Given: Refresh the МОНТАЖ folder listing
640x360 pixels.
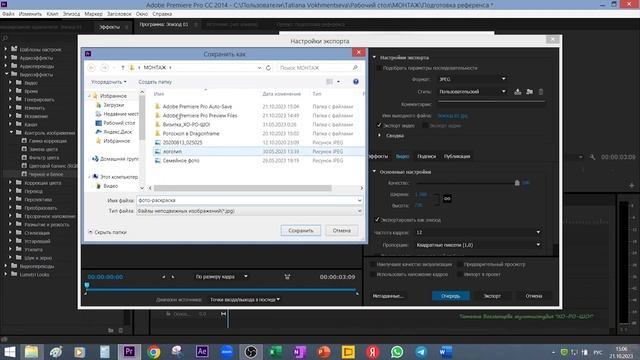Looking at the screenshot, I should pyautogui.click(x=268, y=68).
